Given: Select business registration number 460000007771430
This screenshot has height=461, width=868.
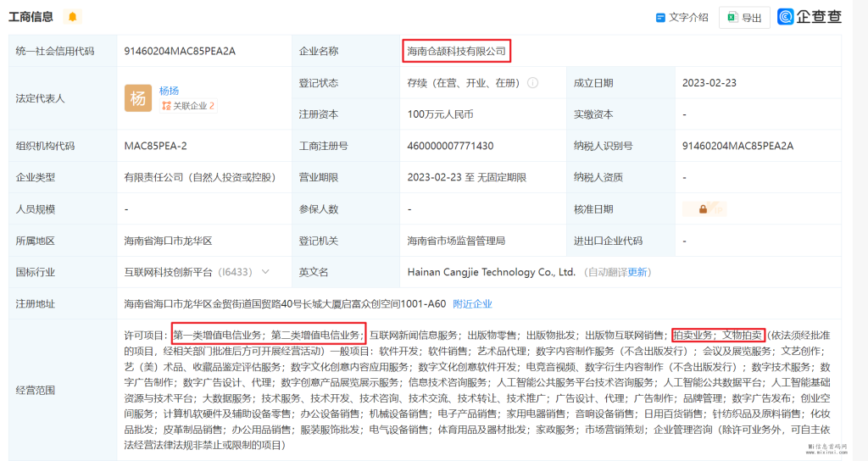Looking at the screenshot, I should [450, 146].
